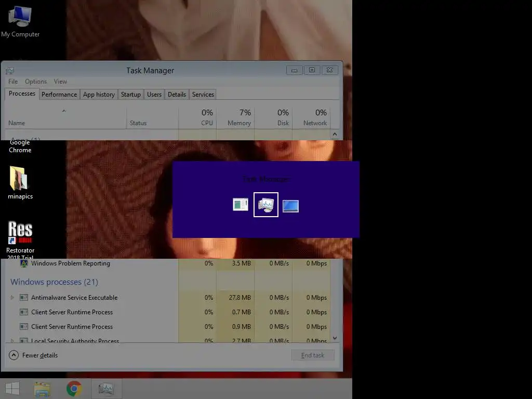Select the green window icon in the switcher
The image size is (532, 399).
(241, 205)
